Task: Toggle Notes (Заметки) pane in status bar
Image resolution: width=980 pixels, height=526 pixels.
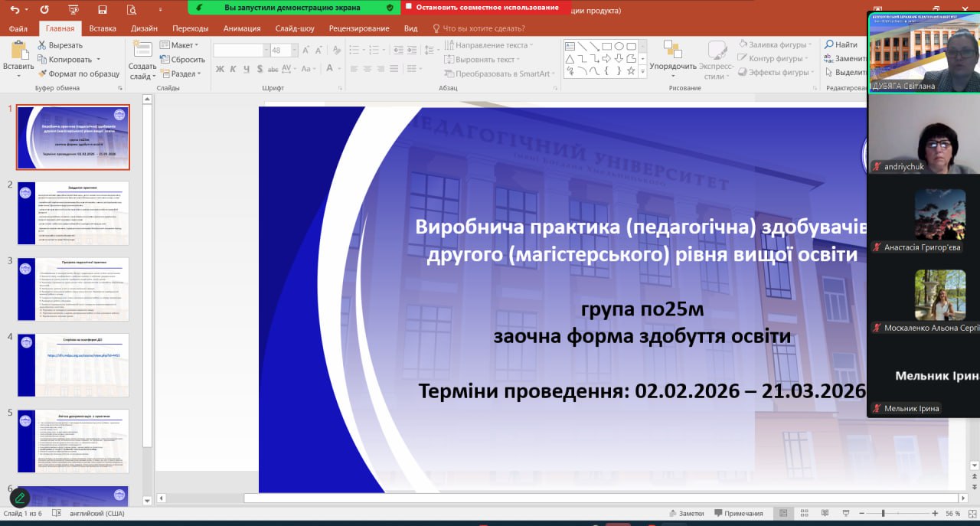Action: point(685,513)
